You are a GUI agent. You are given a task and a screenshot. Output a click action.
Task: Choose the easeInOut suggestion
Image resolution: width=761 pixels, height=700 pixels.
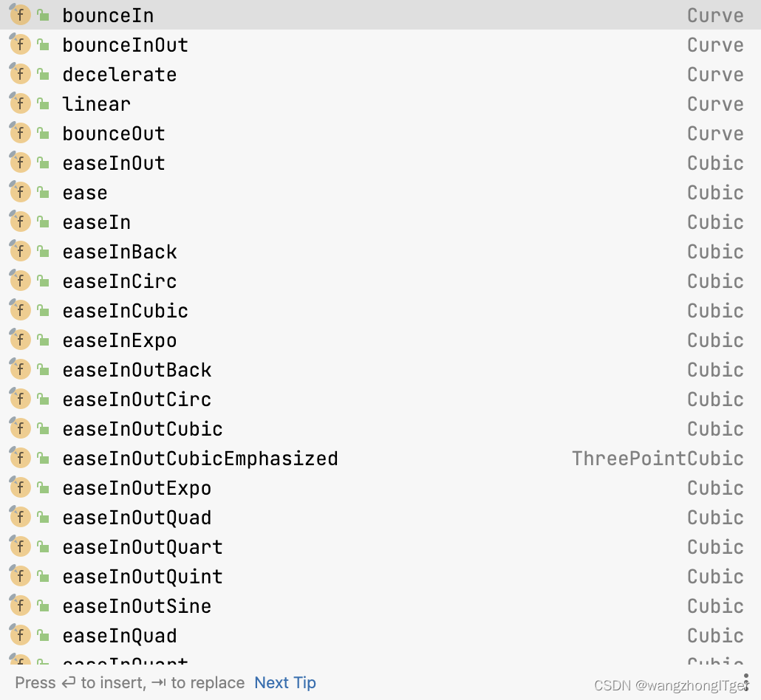coord(380,162)
